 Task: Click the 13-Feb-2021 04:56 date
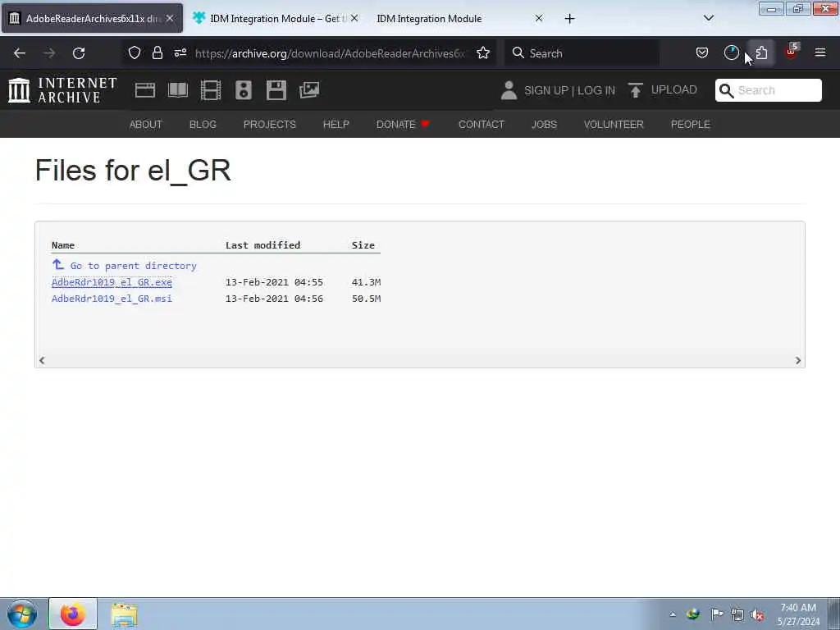click(274, 299)
